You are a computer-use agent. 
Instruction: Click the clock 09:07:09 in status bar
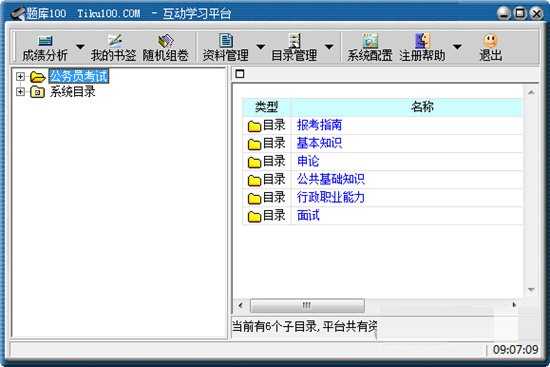coord(516,349)
